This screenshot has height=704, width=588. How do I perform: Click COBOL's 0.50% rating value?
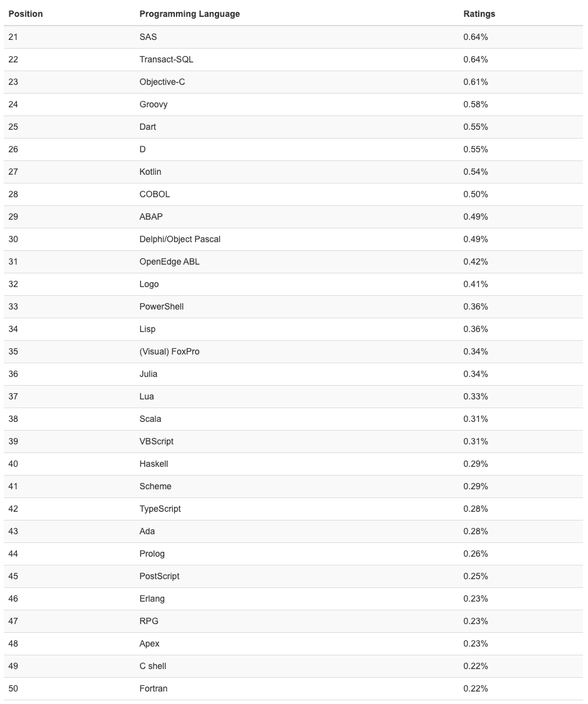tap(475, 194)
